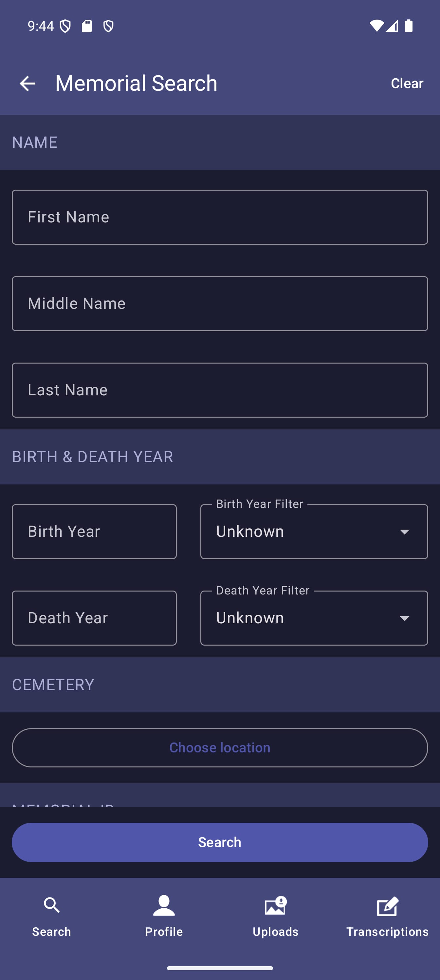
Task: Focus the Death Year input field
Action: [94, 618]
